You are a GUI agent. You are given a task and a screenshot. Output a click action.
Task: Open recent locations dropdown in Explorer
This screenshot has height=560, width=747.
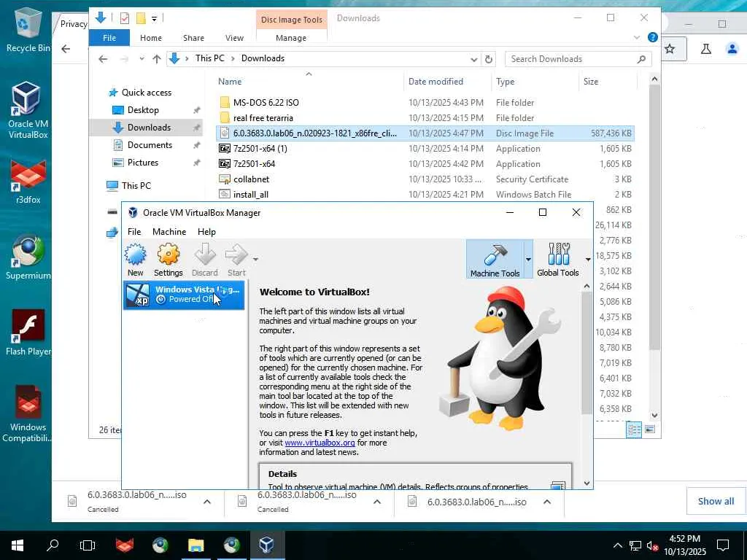(142, 59)
